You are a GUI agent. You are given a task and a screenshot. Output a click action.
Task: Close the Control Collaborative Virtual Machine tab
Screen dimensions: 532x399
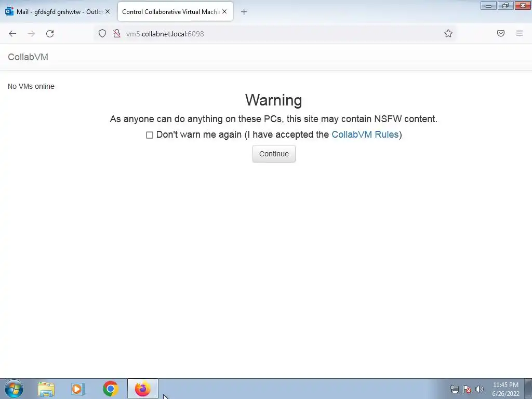[x=224, y=11]
